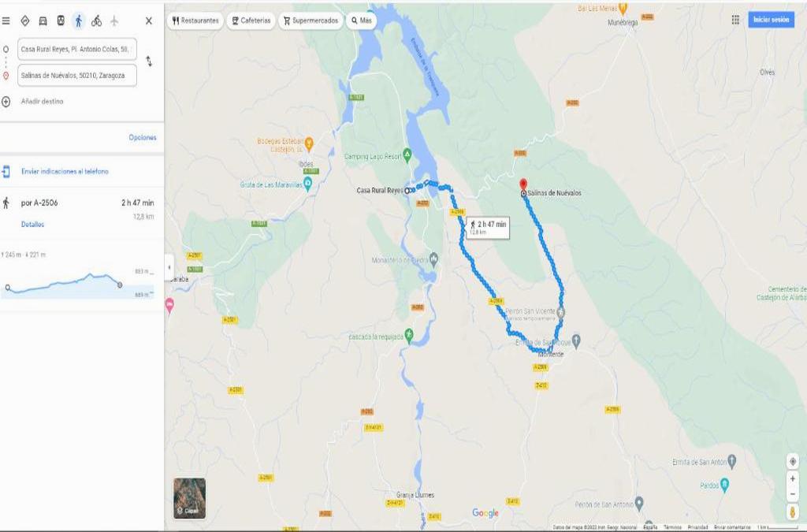Screen dimensions: 807x532
Task: Select cycling travel mode icon
Action: click(x=96, y=21)
